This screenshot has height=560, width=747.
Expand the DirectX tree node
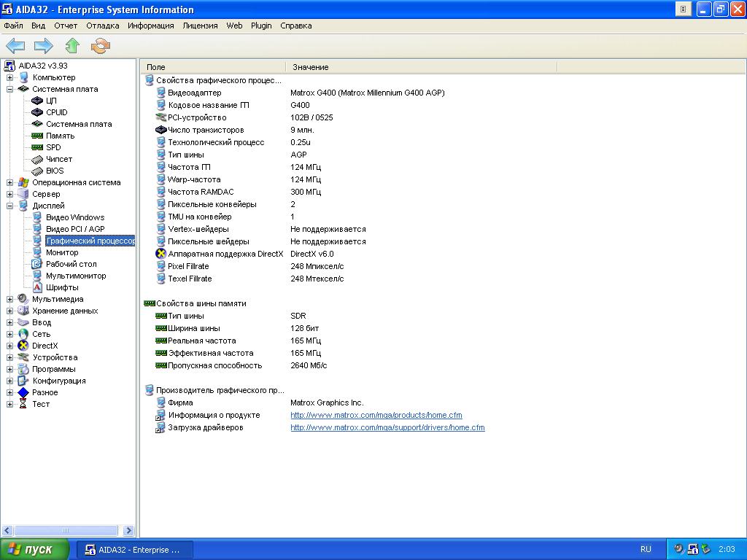click(10, 346)
